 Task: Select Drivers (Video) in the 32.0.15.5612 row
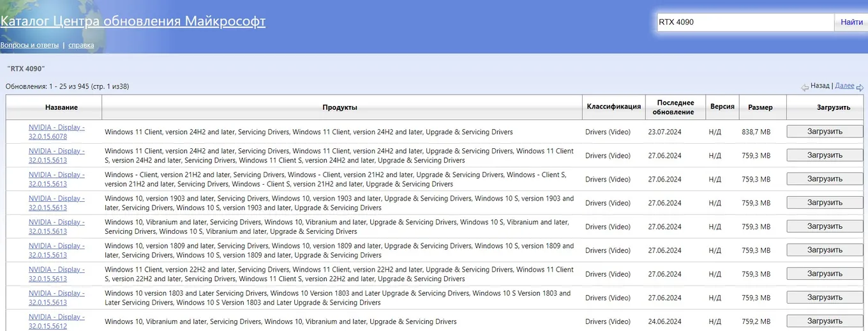[x=608, y=321]
